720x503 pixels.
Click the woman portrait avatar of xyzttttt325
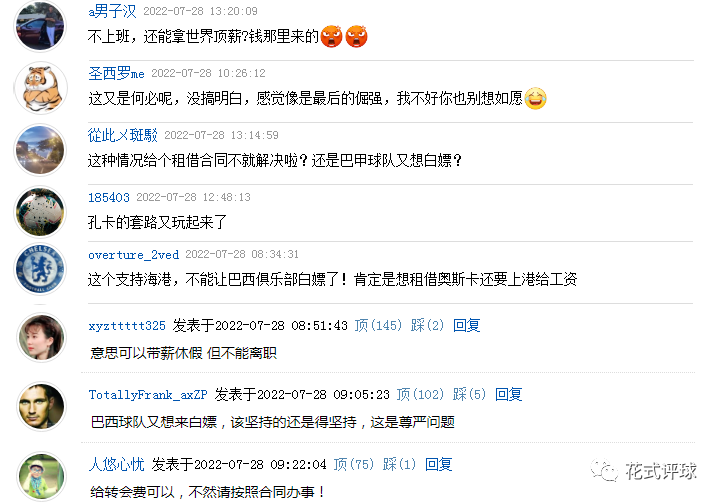pyautogui.click(x=41, y=338)
